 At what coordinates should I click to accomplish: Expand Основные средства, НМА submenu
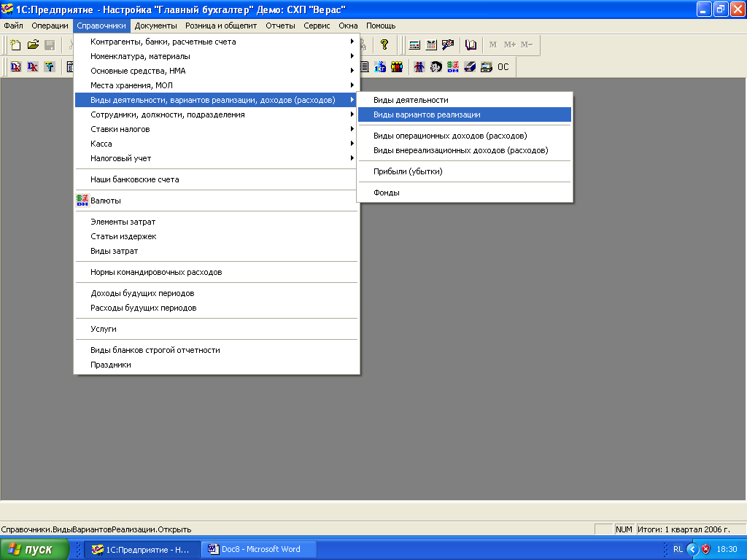click(x=216, y=71)
